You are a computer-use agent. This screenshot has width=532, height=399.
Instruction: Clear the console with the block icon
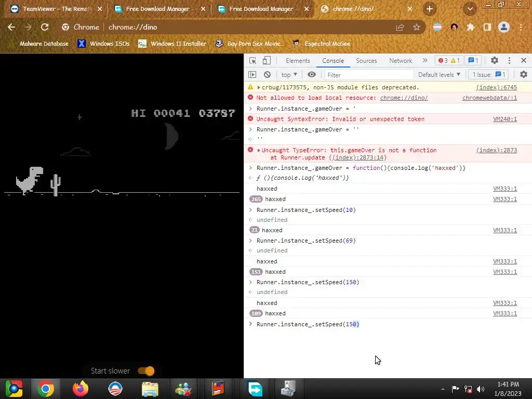point(268,75)
